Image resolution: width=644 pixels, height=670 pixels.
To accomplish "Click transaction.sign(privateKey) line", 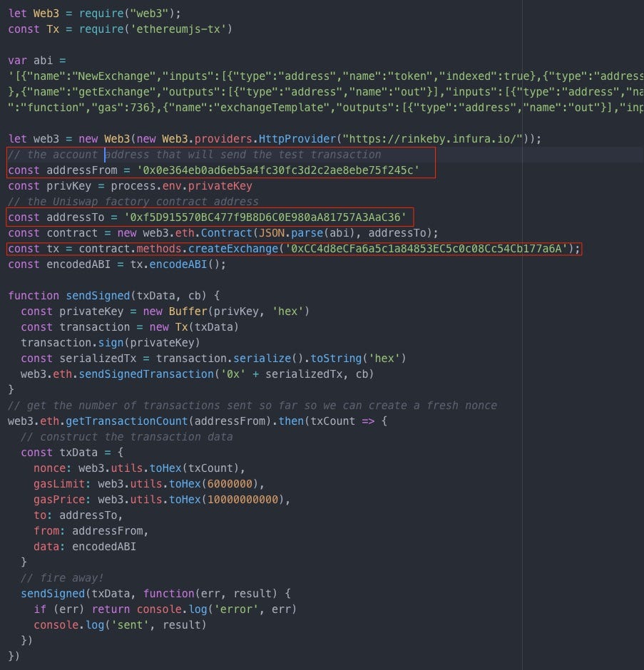I will tap(111, 343).
